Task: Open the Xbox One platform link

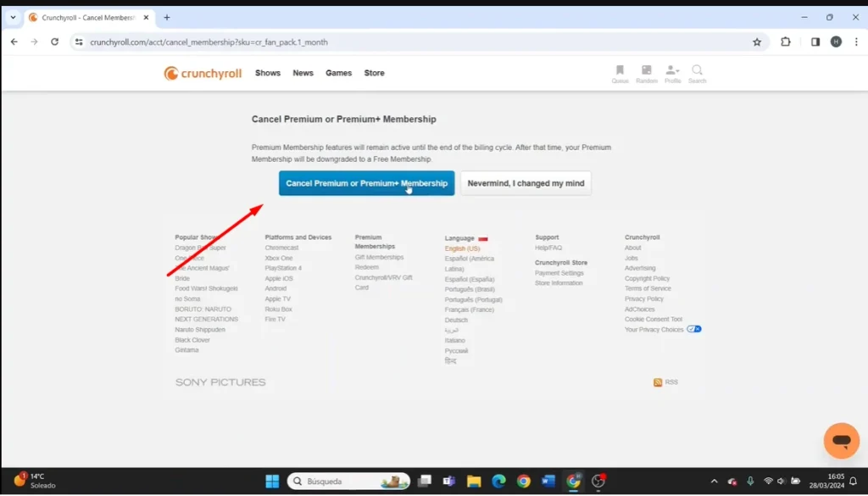Action: point(278,259)
